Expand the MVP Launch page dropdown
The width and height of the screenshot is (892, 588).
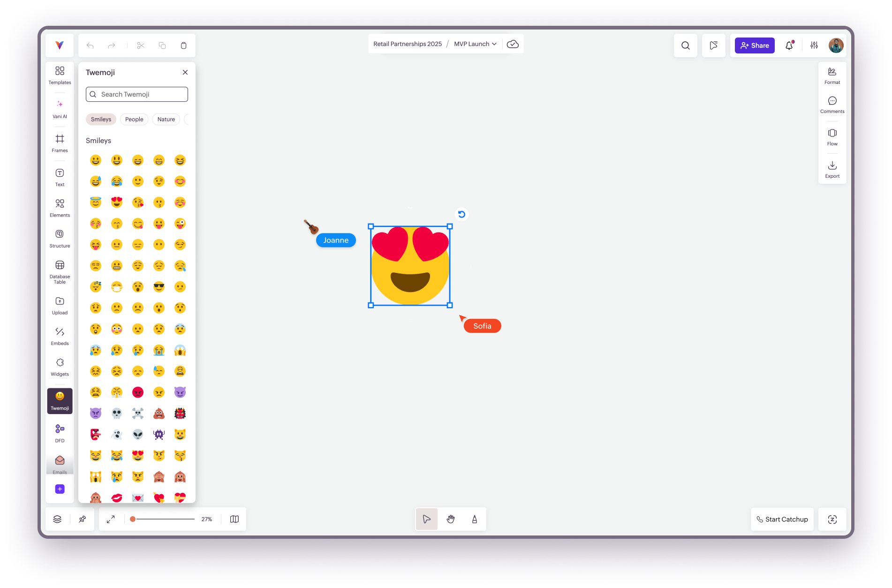pyautogui.click(x=475, y=44)
